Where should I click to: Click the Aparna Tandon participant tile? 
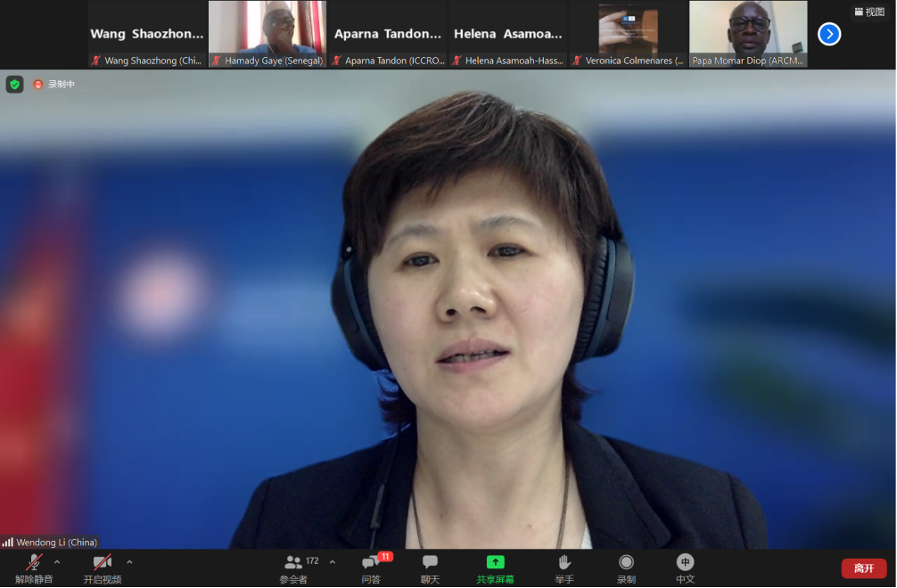pyautogui.click(x=387, y=34)
